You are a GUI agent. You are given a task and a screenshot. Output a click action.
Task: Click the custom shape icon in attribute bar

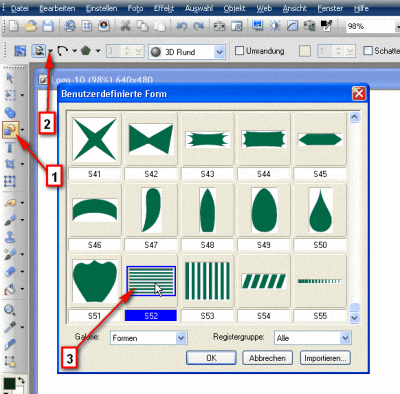39,51
